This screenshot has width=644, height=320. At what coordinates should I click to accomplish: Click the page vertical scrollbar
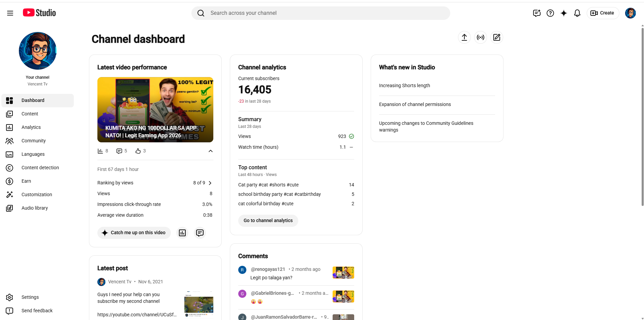642,116
